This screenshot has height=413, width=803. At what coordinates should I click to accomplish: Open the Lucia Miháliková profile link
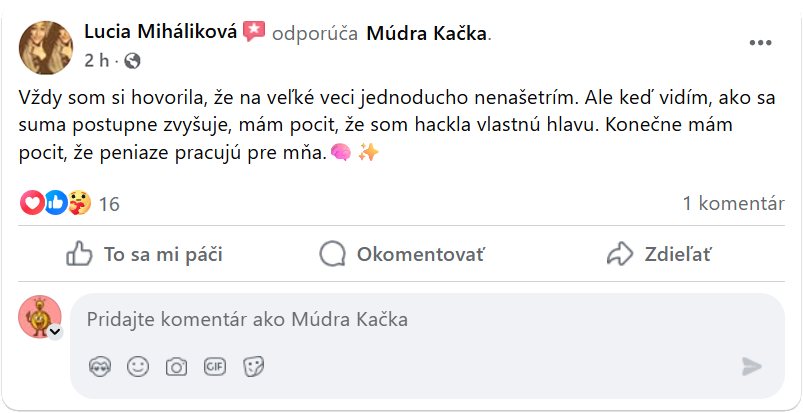(160, 33)
